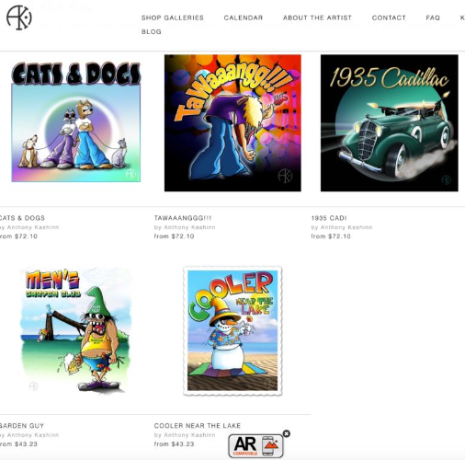465x460 pixels.
Task: Click Anthony Kashinn under Tawaaanggg
Action: click(x=189, y=227)
